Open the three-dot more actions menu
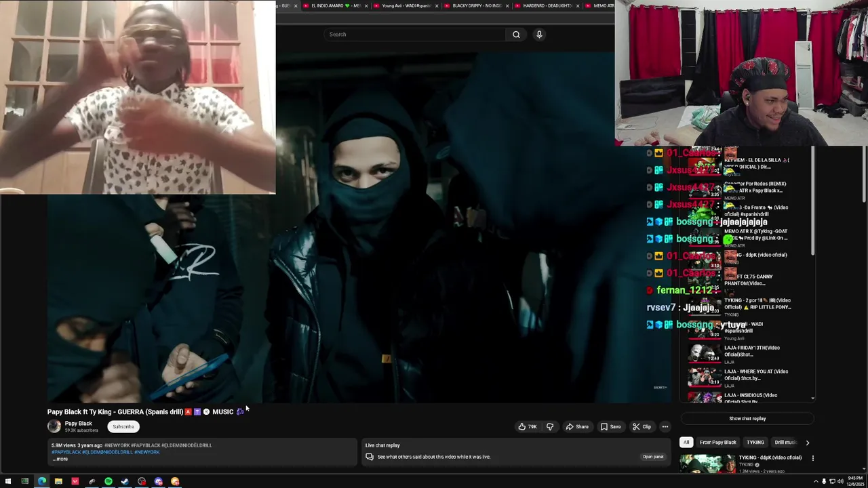 (x=665, y=427)
